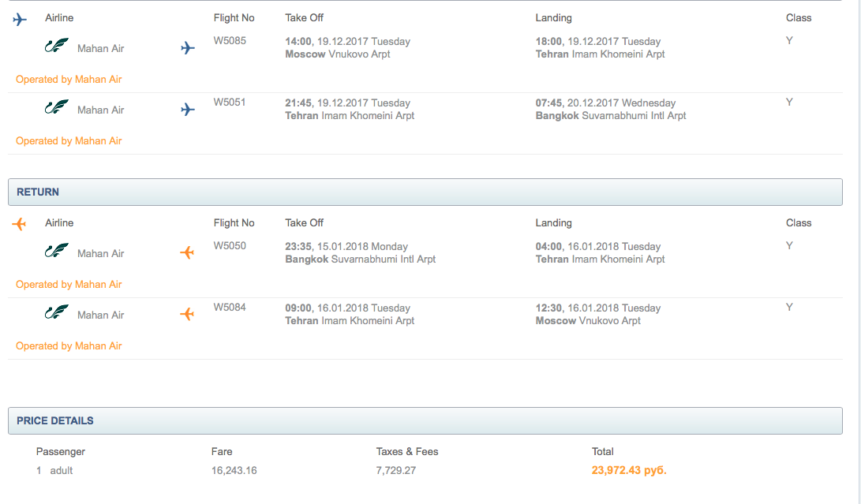Image resolution: width=861 pixels, height=504 pixels.
Task: Click Mahan Air logo for flight W5085
Action: coord(57,46)
